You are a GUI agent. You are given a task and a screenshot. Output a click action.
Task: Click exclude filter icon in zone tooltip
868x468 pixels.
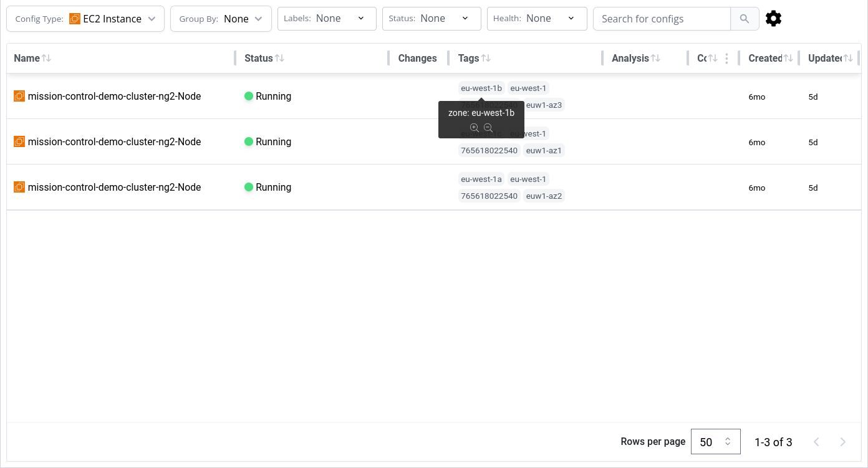coord(488,128)
